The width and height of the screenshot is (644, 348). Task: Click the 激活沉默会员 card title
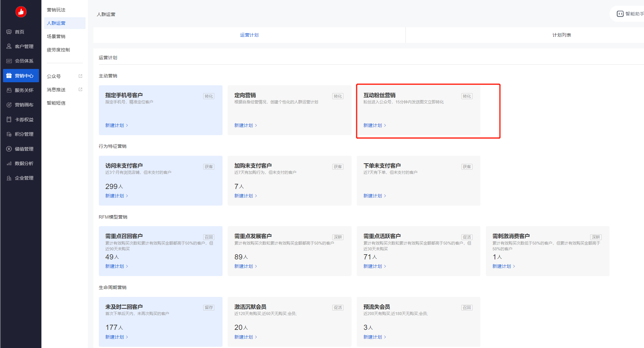pos(250,307)
